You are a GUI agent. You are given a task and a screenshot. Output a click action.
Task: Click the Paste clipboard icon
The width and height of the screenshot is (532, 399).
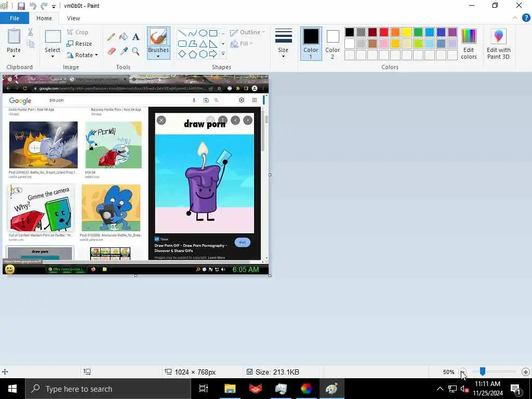[x=14, y=37]
